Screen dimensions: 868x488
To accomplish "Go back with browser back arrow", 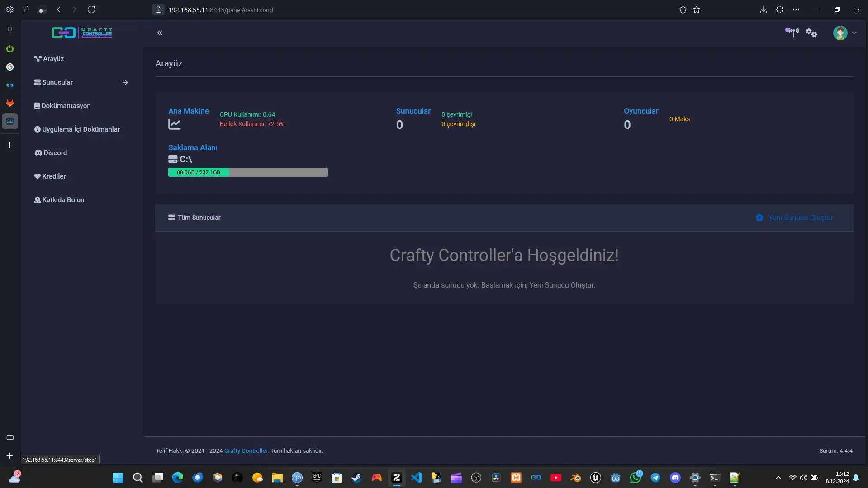I will (x=58, y=9).
